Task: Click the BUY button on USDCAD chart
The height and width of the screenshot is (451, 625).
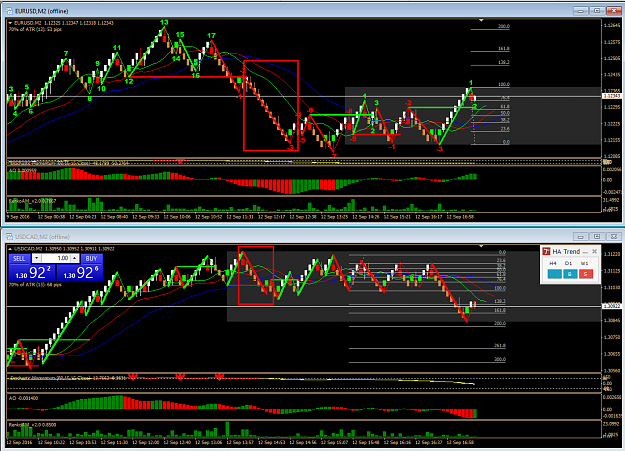Action: pos(91,258)
